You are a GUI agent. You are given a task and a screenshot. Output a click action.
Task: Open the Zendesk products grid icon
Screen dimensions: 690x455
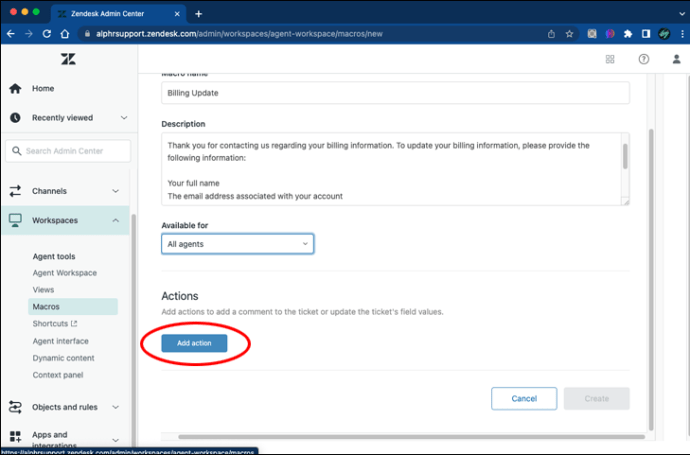[x=610, y=59]
